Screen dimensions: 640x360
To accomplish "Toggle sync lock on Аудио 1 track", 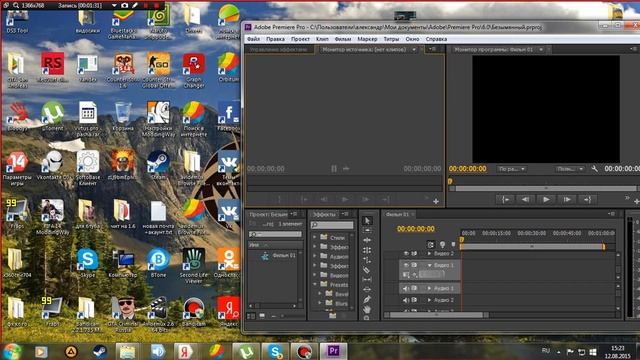I will [x=414, y=289].
